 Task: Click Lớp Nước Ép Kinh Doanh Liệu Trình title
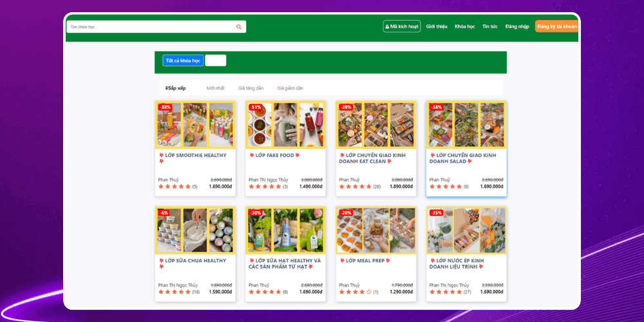coord(457,263)
